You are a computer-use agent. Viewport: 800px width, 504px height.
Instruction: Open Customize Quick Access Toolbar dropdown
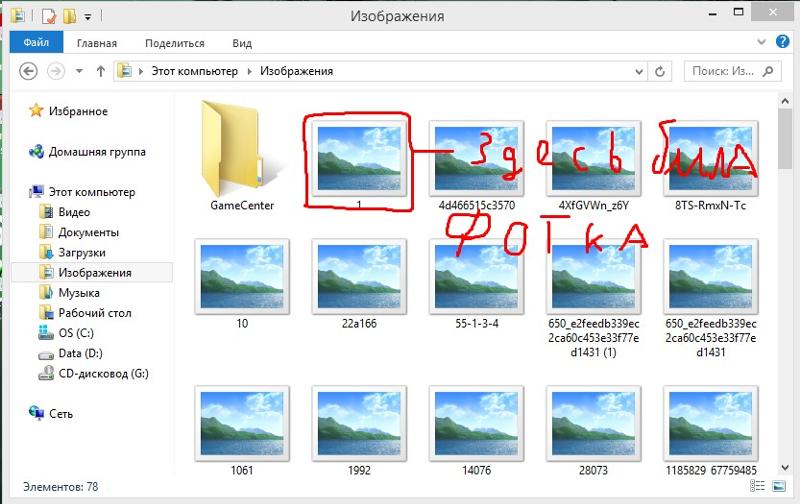point(88,17)
